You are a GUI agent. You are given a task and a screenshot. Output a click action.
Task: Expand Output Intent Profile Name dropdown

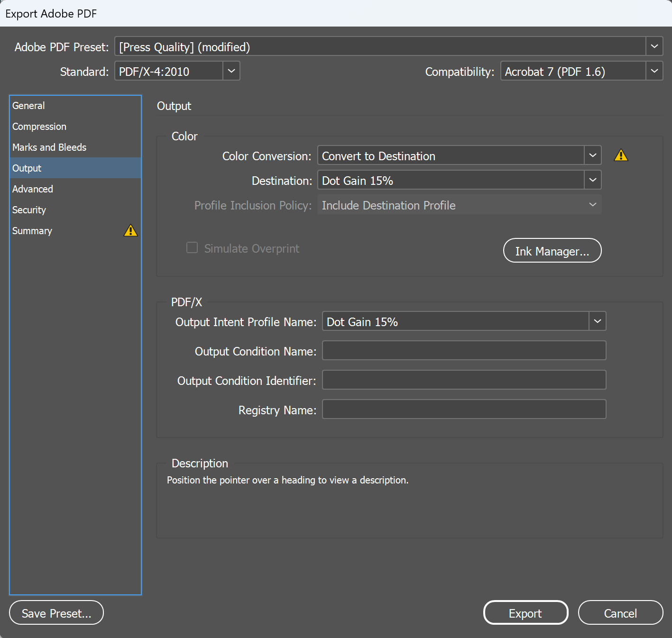pyautogui.click(x=597, y=321)
